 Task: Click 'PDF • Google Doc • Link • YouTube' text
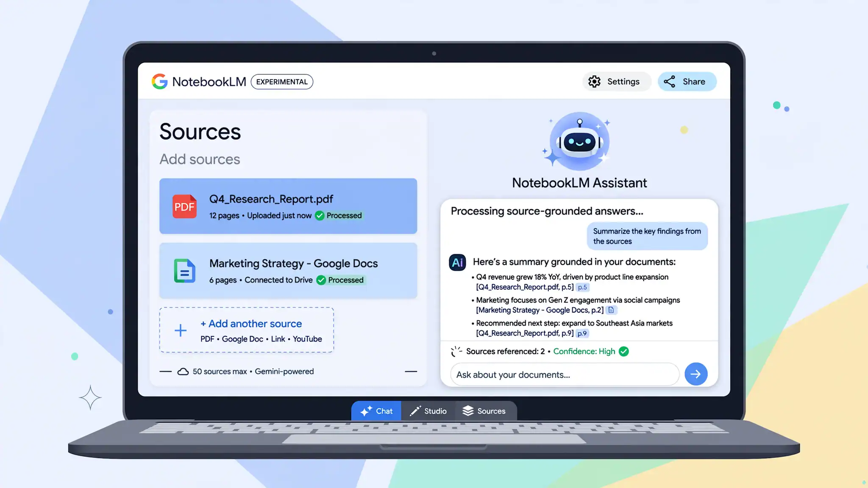[x=261, y=339]
